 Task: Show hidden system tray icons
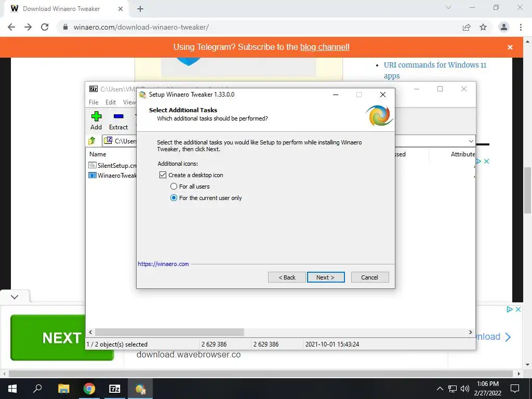coord(440,389)
